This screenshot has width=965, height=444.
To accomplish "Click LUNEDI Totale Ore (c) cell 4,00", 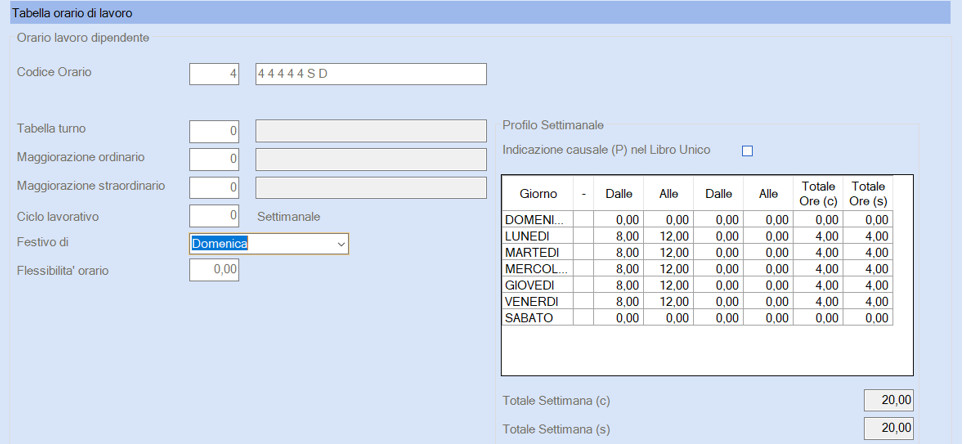I will click(x=818, y=236).
